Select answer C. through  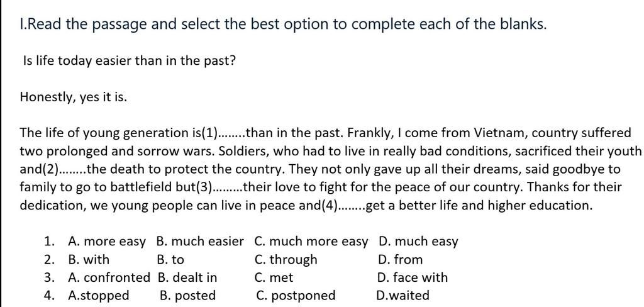pyautogui.click(x=286, y=260)
